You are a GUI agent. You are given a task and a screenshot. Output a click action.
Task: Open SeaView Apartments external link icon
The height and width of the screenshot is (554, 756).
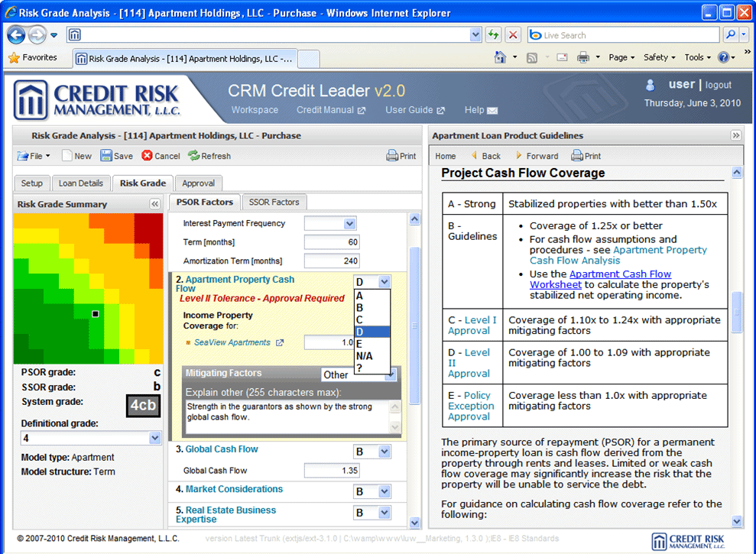tap(280, 343)
